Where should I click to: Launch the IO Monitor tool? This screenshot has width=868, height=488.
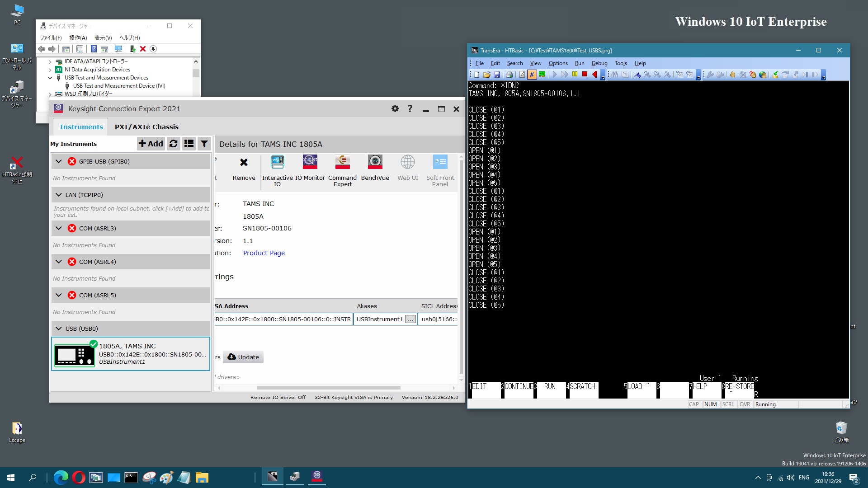(x=310, y=168)
